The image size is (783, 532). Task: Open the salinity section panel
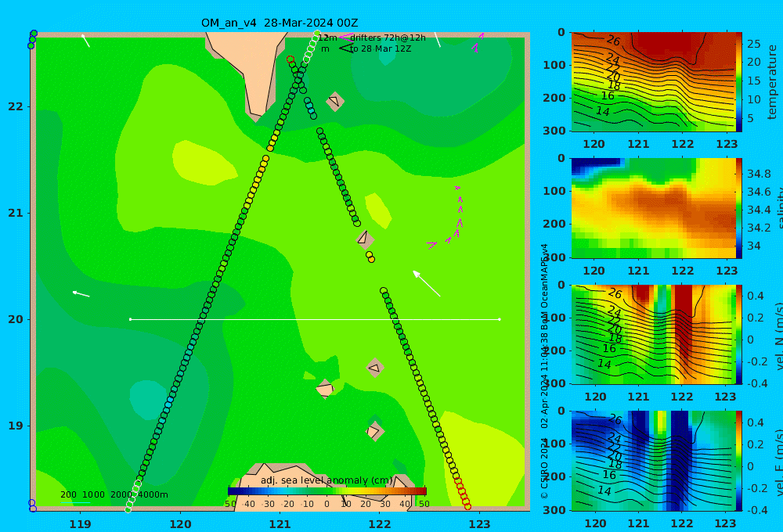click(x=653, y=208)
